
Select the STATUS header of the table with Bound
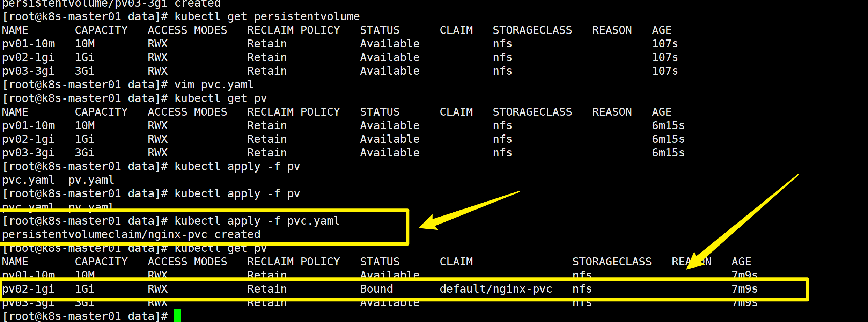pos(380,262)
